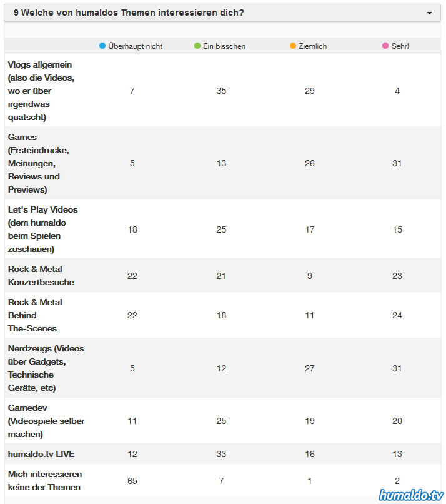Screen dimensions: 446x504
Task: Click the 'Überhaupt nicht' column label
Action: [135, 46]
